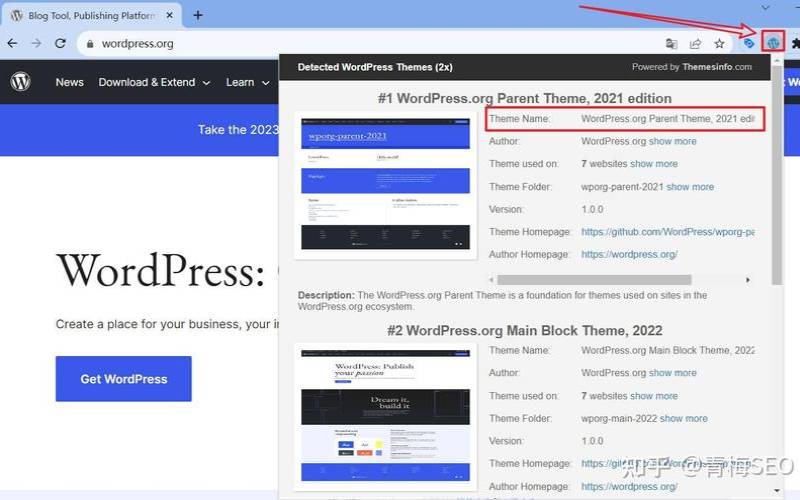Image resolution: width=800 pixels, height=500 pixels.
Task: Click the Detected WordPress Themes (2x) title
Action: tap(375, 67)
